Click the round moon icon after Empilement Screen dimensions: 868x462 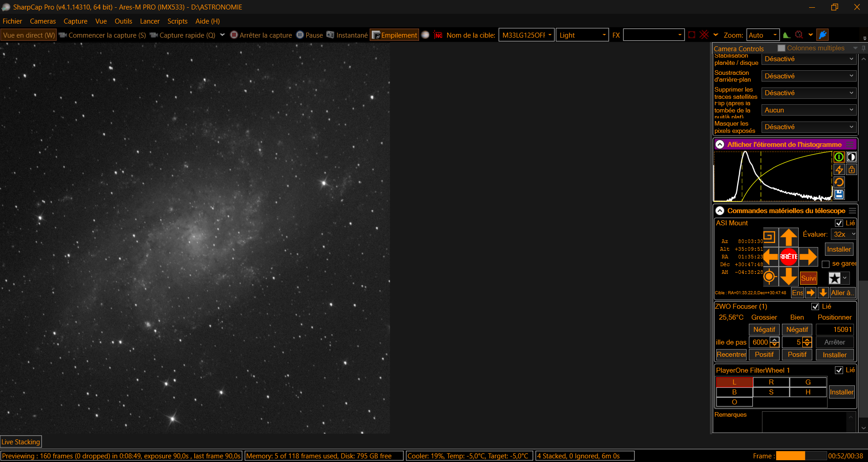coord(425,35)
